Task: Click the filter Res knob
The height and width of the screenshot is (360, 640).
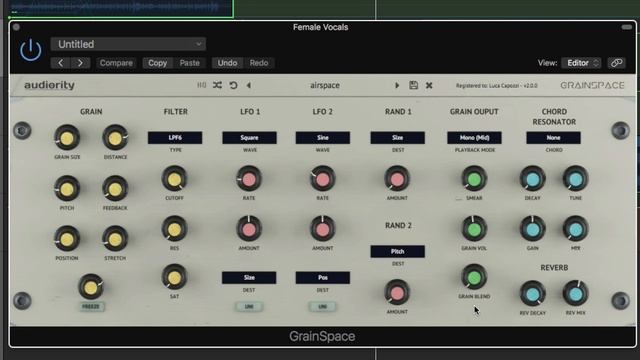Action: 174,229
